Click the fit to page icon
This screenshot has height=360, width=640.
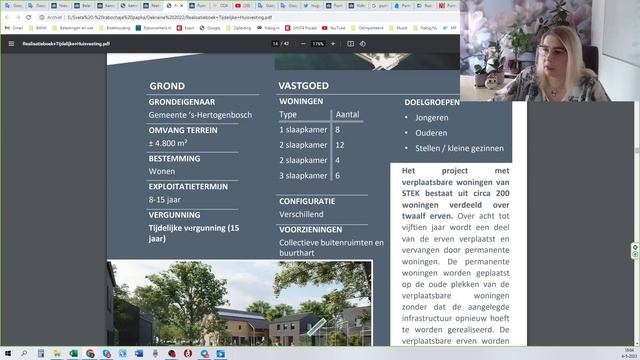click(x=350, y=44)
